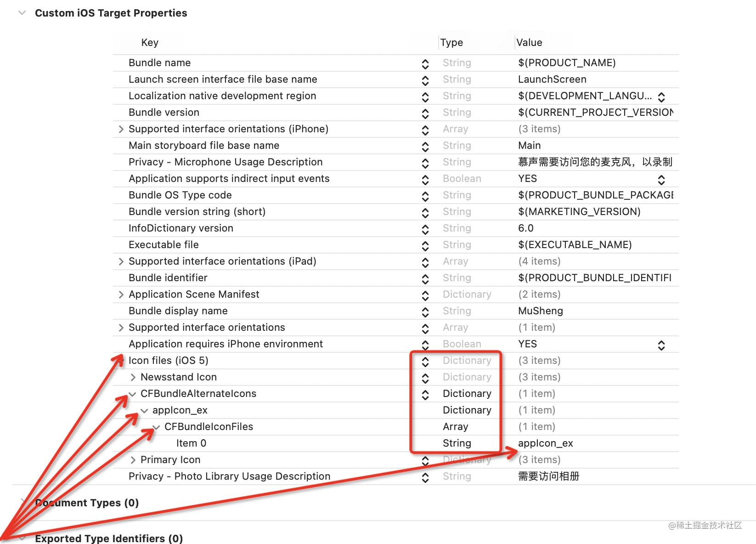Open key stepper for Bundle display name
Screen dimensions: 756x544
(x=425, y=312)
